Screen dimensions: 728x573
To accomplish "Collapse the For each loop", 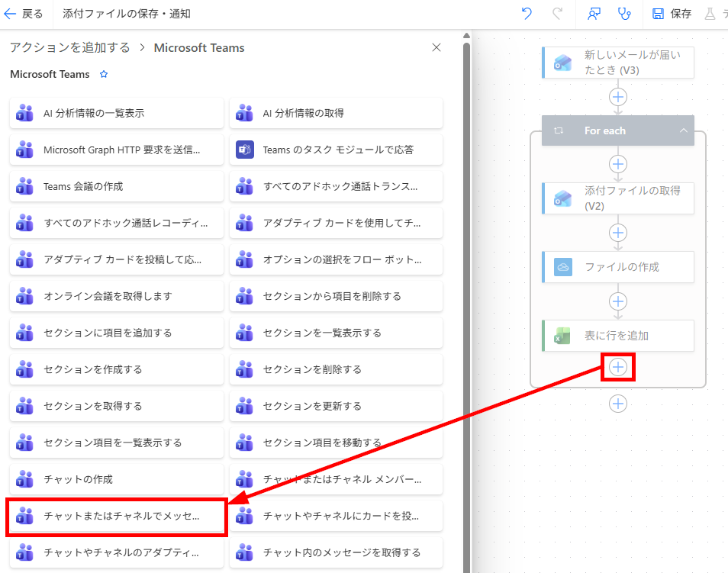I will tap(684, 130).
